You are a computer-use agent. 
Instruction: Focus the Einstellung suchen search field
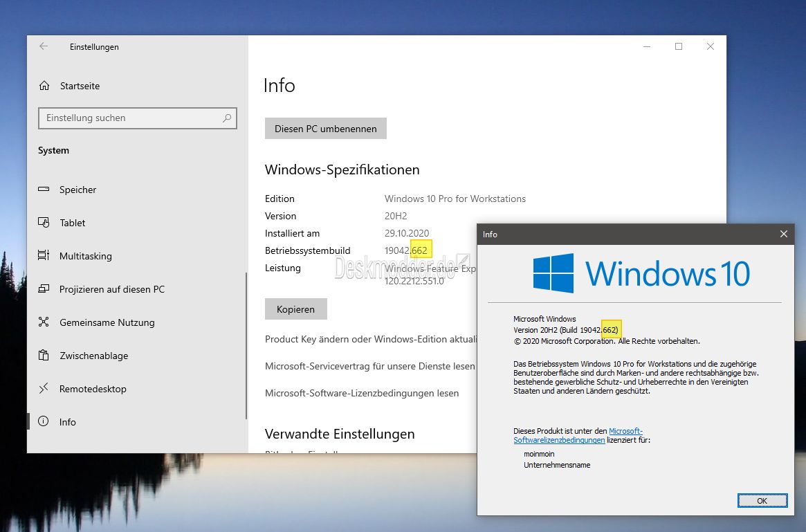click(x=137, y=118)
